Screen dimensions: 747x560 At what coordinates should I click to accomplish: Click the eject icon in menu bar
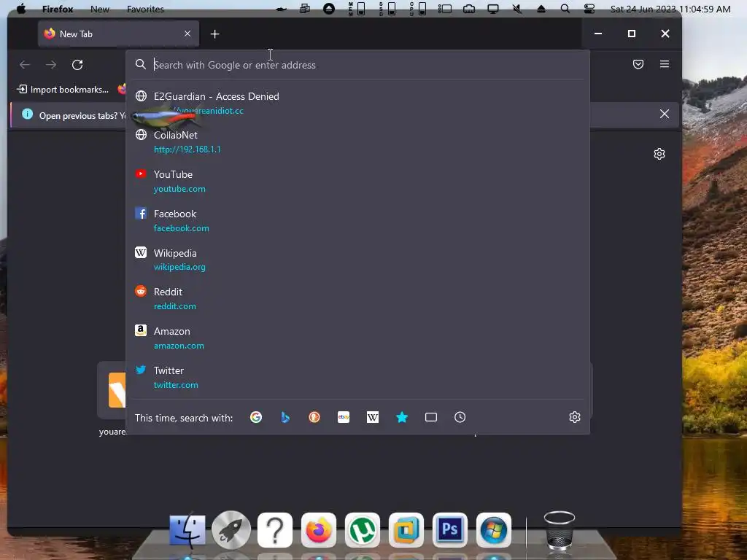pos(541,9)
